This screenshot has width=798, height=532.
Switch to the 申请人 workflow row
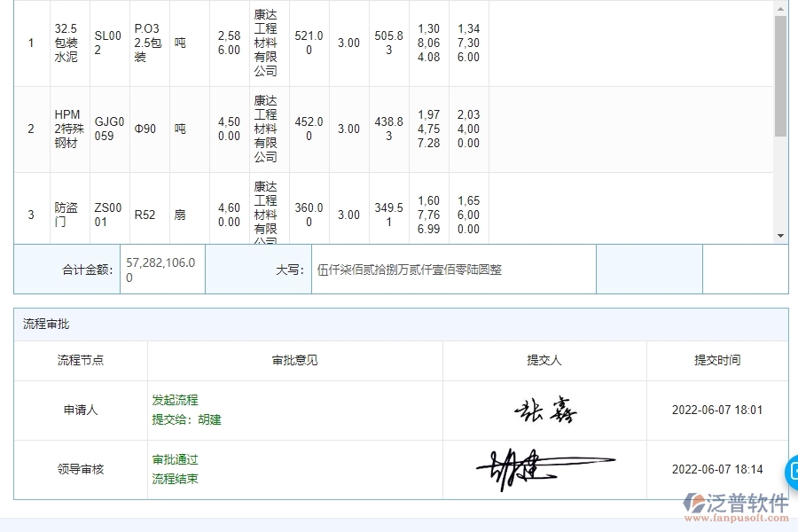pyautogui.click(x=80, y=409)
